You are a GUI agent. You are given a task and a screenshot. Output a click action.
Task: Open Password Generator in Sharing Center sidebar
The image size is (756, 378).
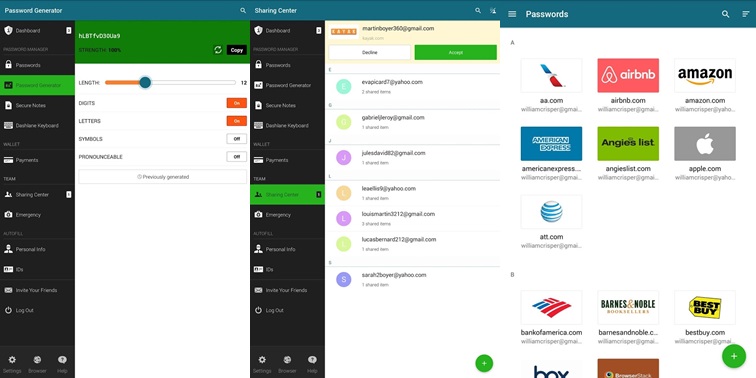pos(287,85)
